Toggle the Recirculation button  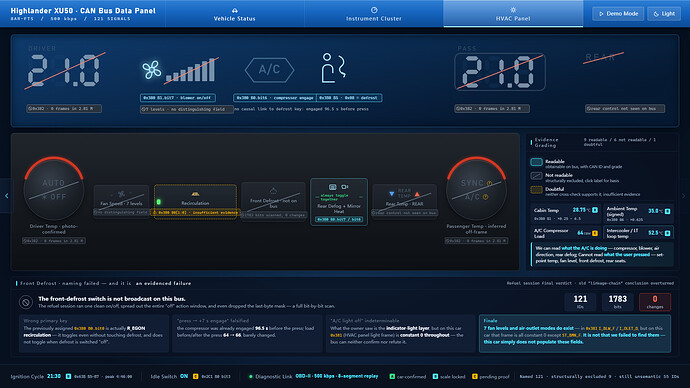coord(195,201)
